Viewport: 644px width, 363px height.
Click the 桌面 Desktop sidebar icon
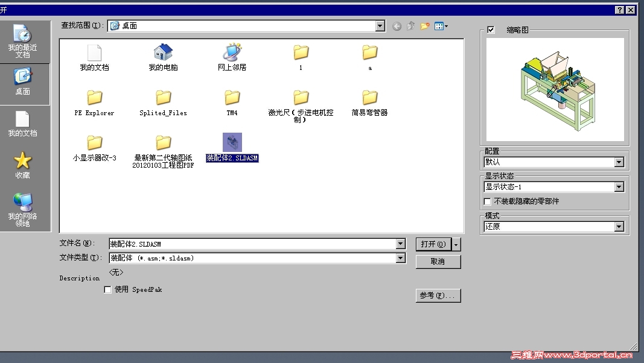click(24, 80)
